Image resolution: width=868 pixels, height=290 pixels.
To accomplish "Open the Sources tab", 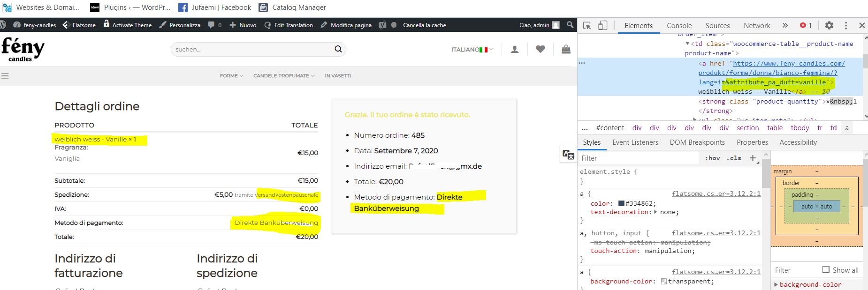I will tap(717, 26).
